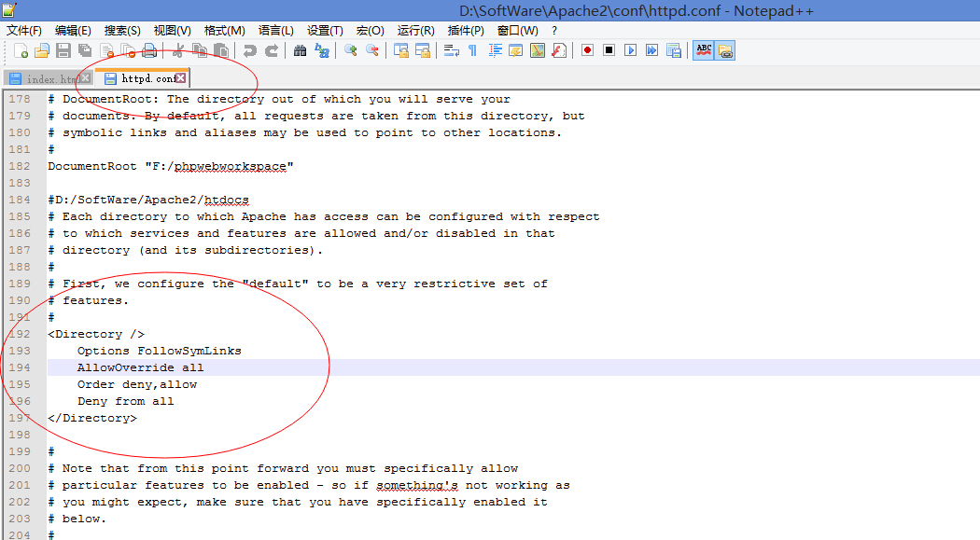Viewport: 980px width, 540px height.
Task: Click the "AllowOverride all" line
Action: (x=141, y=367)
